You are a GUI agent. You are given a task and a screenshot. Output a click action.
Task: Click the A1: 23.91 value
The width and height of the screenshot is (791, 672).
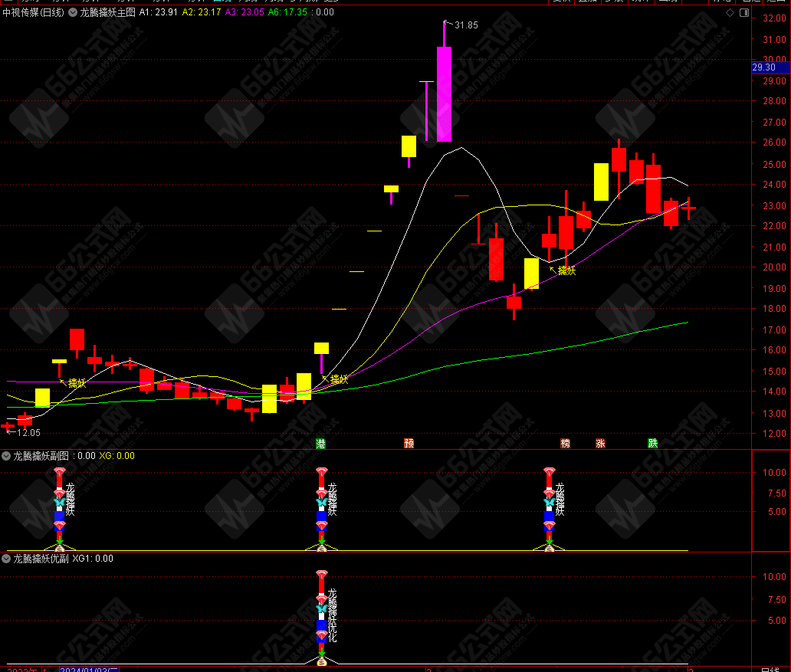point(159,12)
